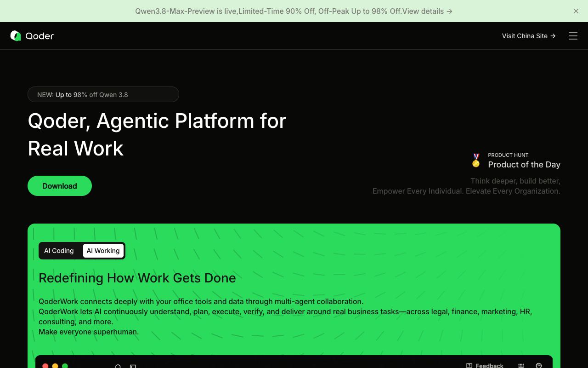Click 'Empower Every Individual. Elevate Every Organization.' text
Viewport: 588px width, 368px height.
[466, 191]
